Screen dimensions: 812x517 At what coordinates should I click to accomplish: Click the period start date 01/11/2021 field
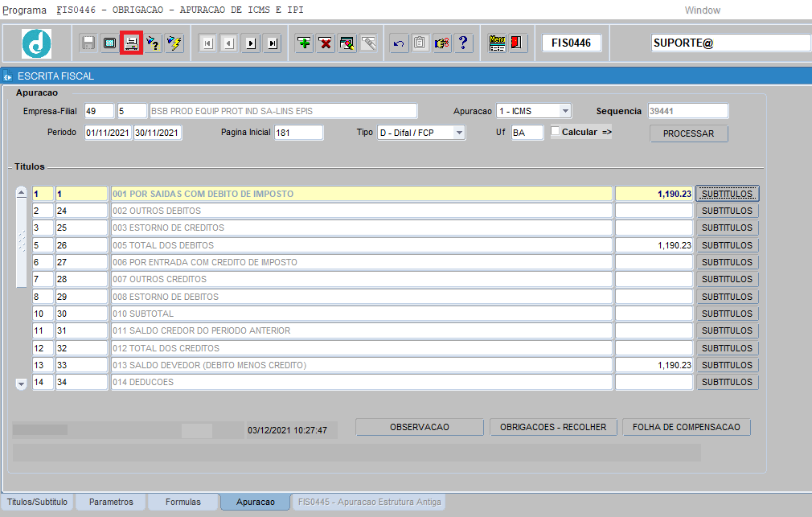[108, 133]
